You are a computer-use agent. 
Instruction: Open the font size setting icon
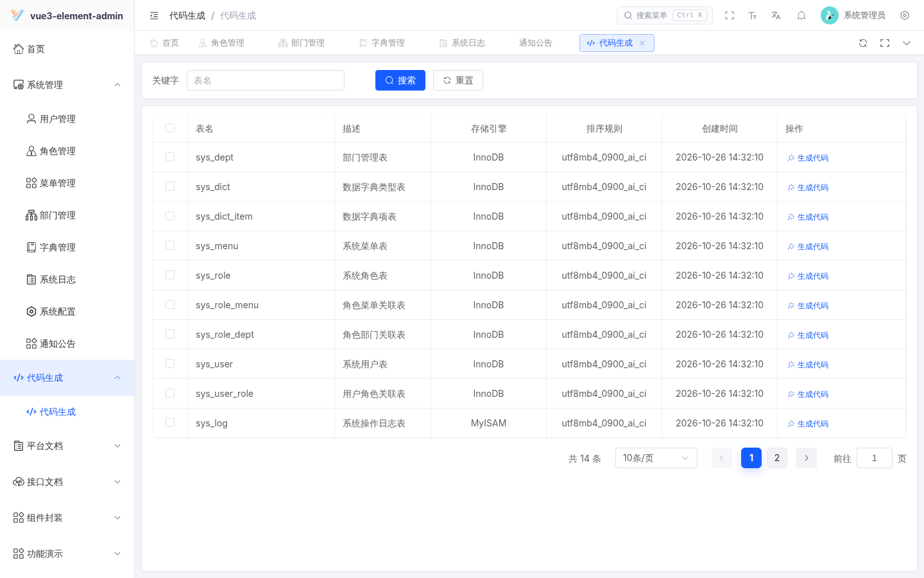point(753,15)
